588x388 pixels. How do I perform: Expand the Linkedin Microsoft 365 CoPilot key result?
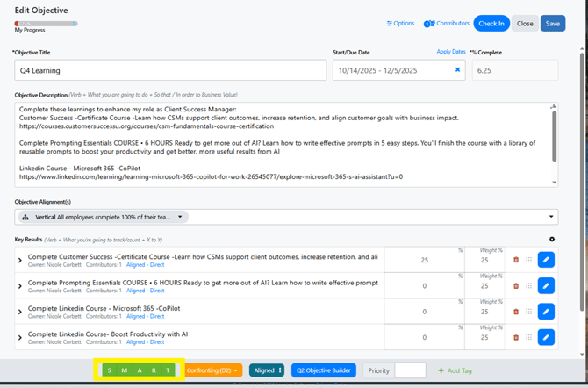coord(20,312)
